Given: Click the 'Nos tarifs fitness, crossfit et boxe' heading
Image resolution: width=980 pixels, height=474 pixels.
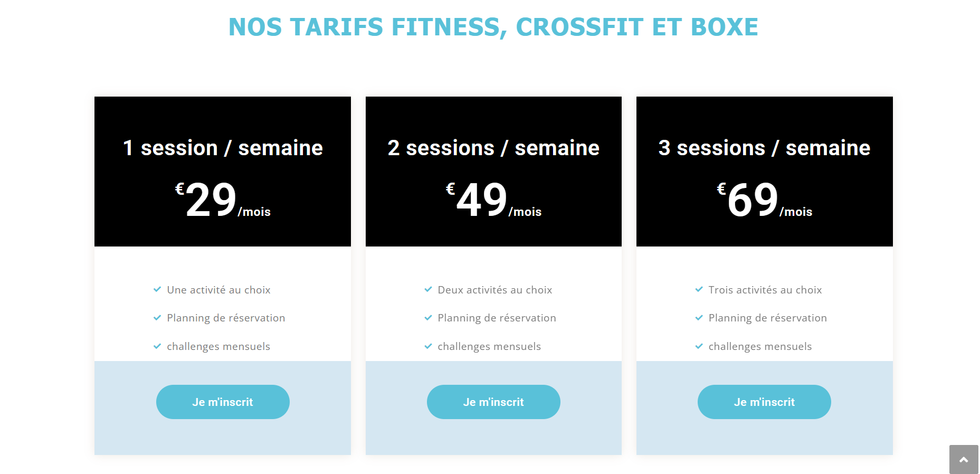Looking at the screenshot, I should pos(493,27).
